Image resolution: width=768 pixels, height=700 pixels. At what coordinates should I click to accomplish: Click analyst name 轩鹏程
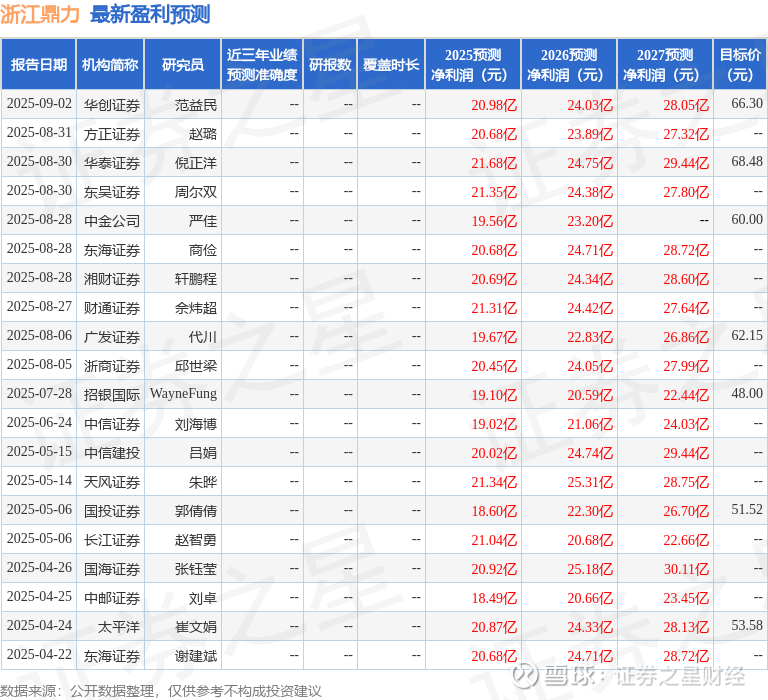click(196, 279)
